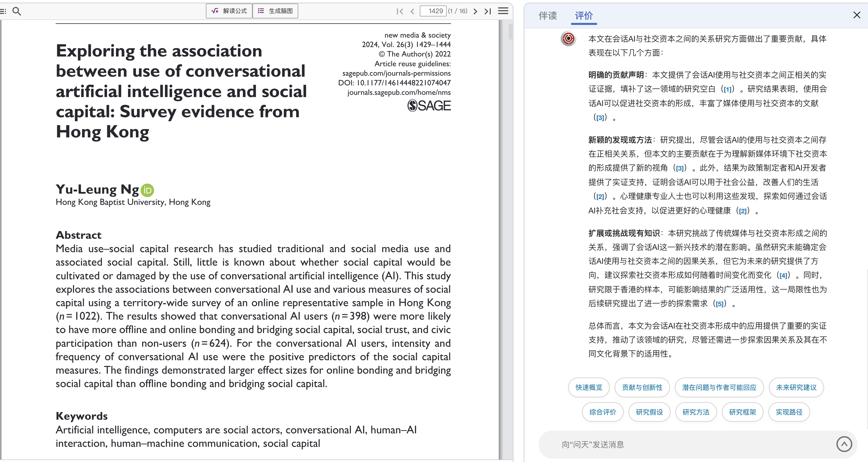Select the 实现路径 chip
Image resolution: width=868 pixels, height=462 pixels.
pos(789,412)
